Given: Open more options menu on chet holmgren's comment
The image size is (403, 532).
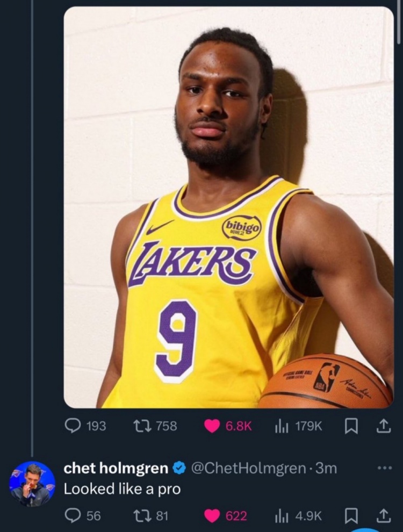Looking at the screenshot, I should [385, 468].
